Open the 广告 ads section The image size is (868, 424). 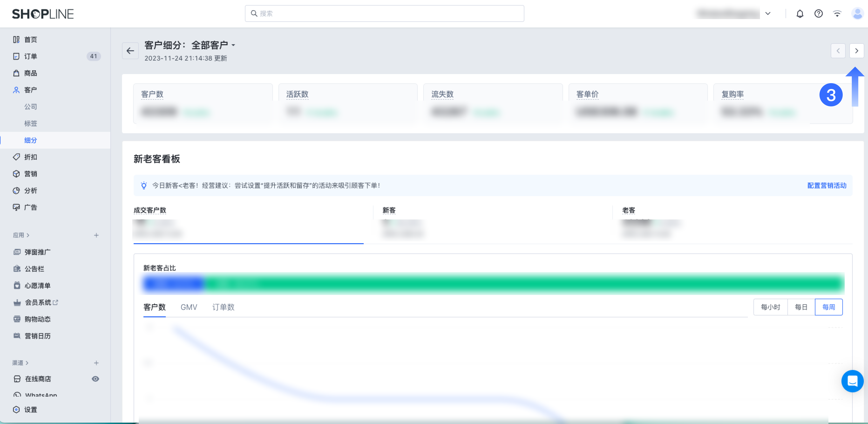[x=30, y=207]
